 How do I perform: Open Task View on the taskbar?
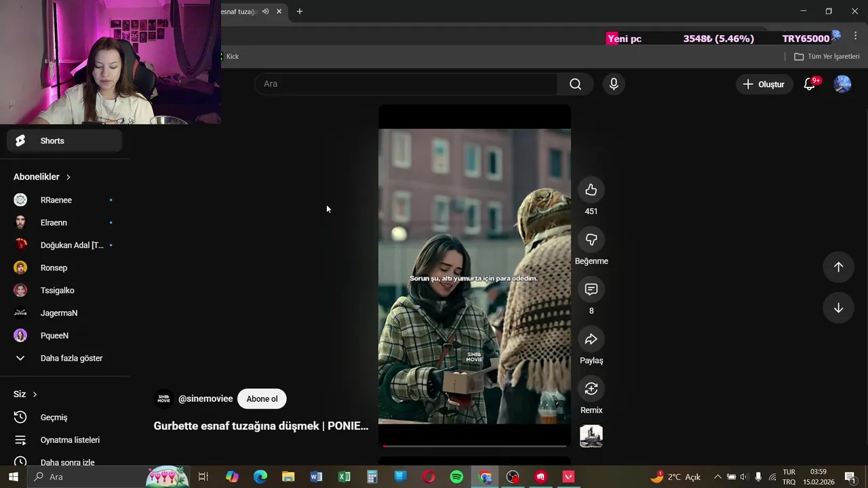(203, 477)
